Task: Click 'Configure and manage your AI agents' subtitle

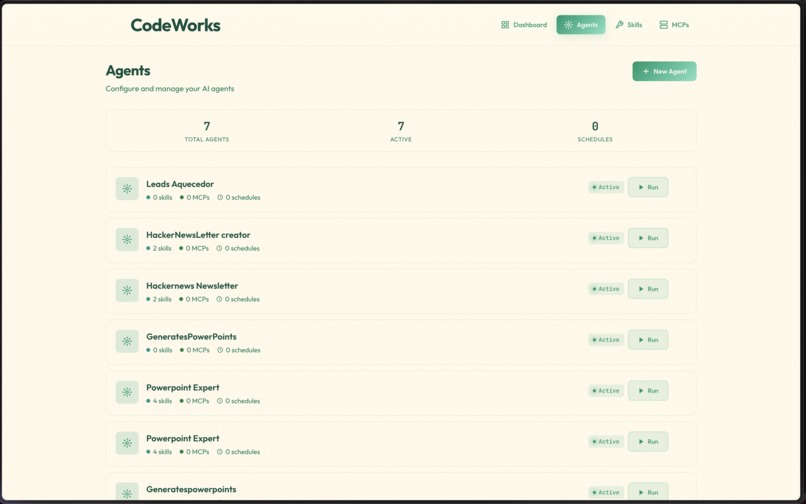Action: click(x=170, y=88)
